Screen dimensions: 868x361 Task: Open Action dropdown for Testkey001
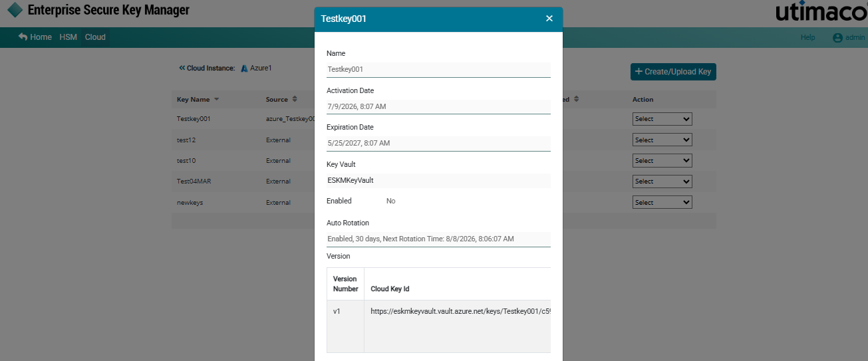[x=662, y=119]
